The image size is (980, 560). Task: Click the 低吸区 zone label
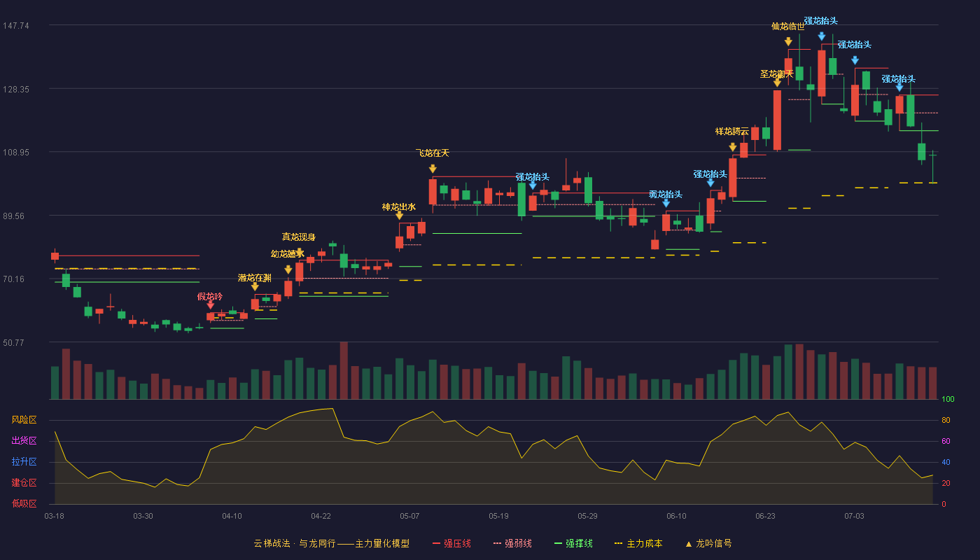(x=24, y=503)
